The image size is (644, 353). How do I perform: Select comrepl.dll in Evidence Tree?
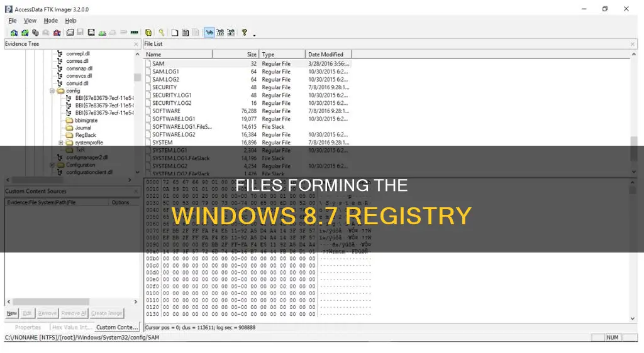pyautogui.click(x=77, y=54)
